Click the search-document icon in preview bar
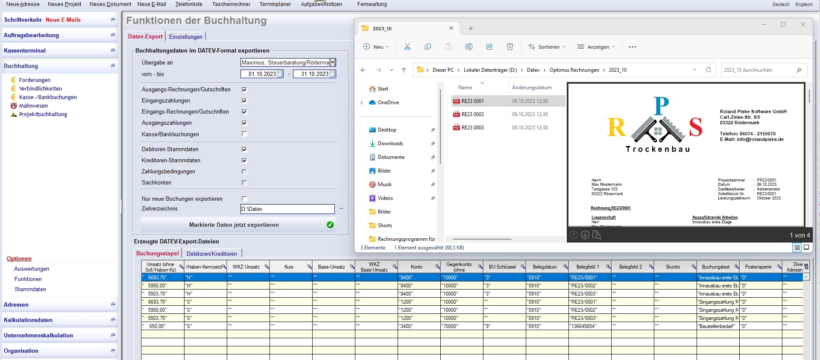The width and height of the screenshot is (820, 360). (x=597, y=235)
